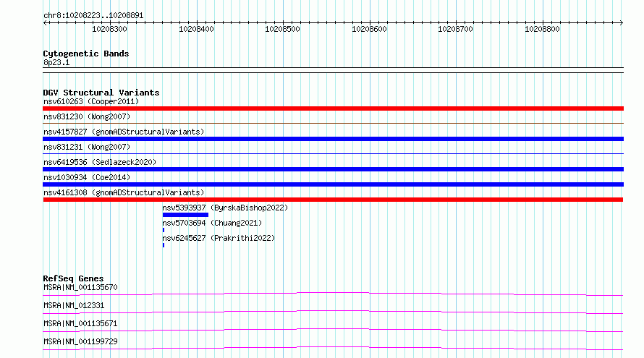Click ruler position 10208700

[x=455, y=29]
